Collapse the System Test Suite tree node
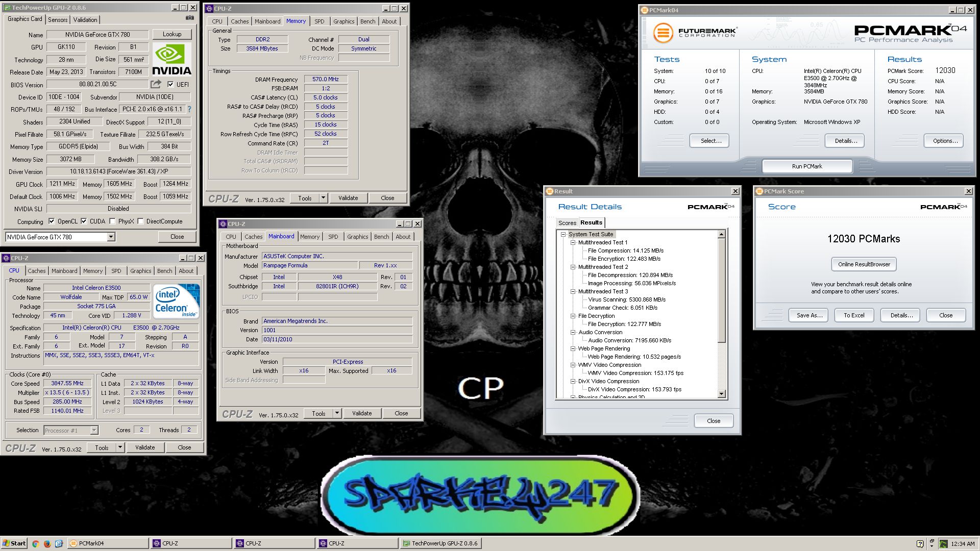 [563, 234]
